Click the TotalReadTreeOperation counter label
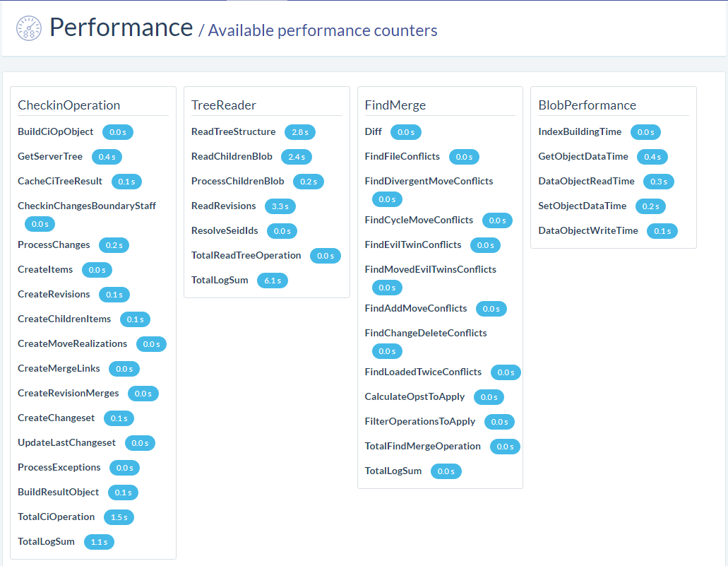Image resolution: width=728 pixels, height=566 pixels. (246, 255)
